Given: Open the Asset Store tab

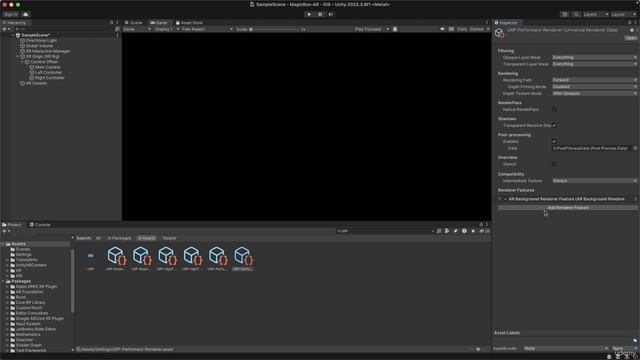Looking at the screenshot, I should [x=189, y=23].
